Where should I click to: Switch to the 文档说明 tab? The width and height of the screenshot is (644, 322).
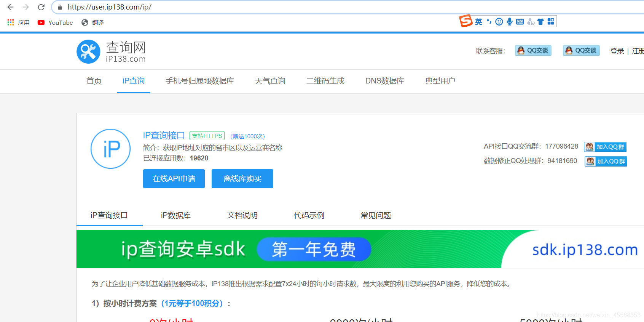coord(242,215)
